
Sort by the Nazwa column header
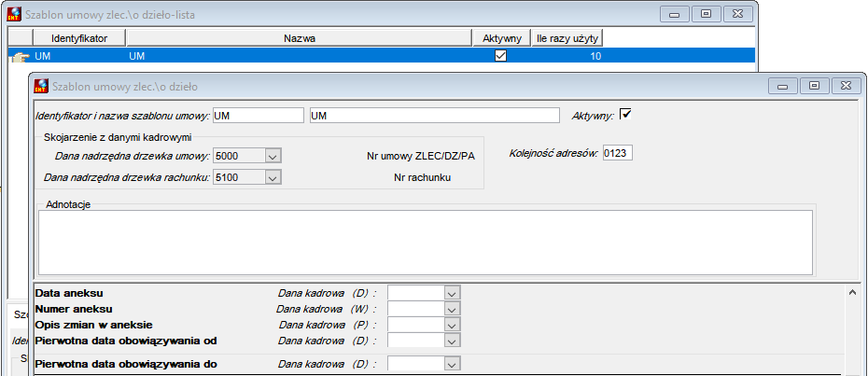(300, 38)
